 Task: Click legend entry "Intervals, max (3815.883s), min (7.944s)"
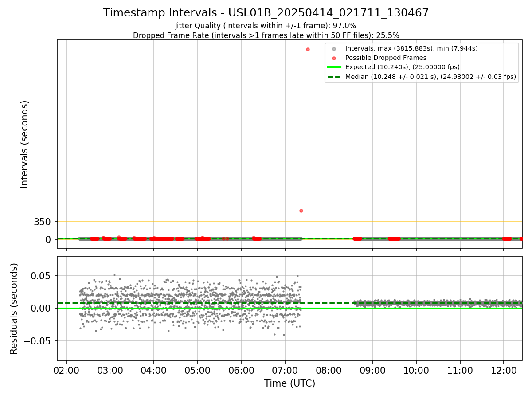click(411, 48)
